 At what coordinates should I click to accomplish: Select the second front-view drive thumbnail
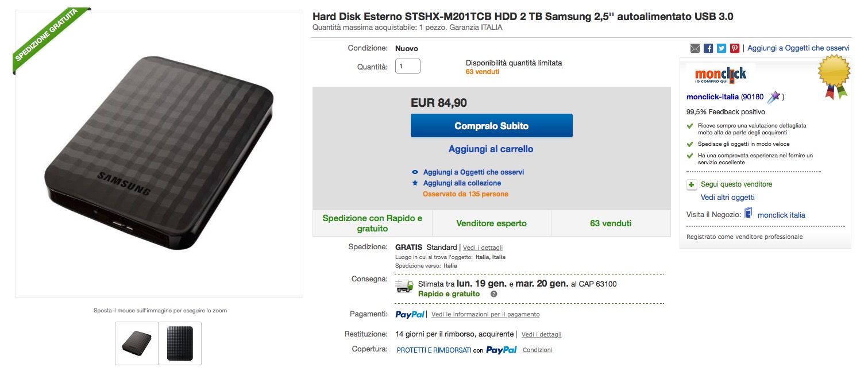point(180,343)
